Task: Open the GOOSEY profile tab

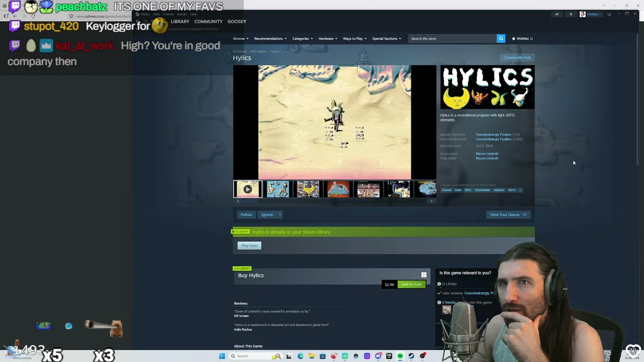Action: [237, 22]
